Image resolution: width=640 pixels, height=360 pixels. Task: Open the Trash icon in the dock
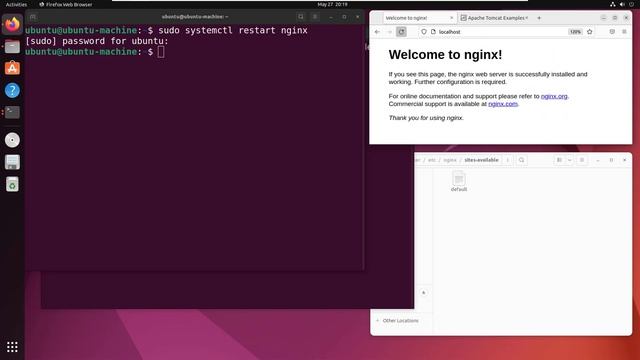[12, 184]
